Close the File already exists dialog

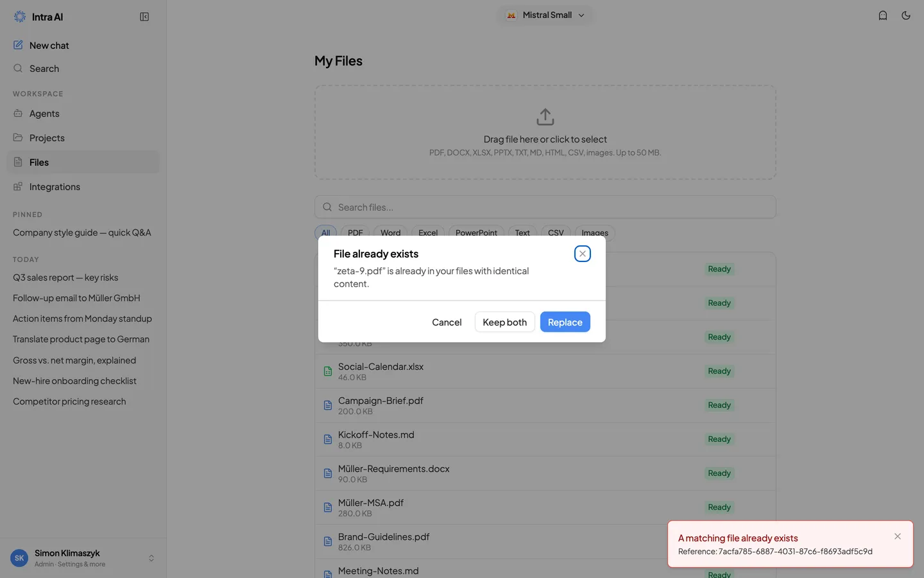point(583,254)
